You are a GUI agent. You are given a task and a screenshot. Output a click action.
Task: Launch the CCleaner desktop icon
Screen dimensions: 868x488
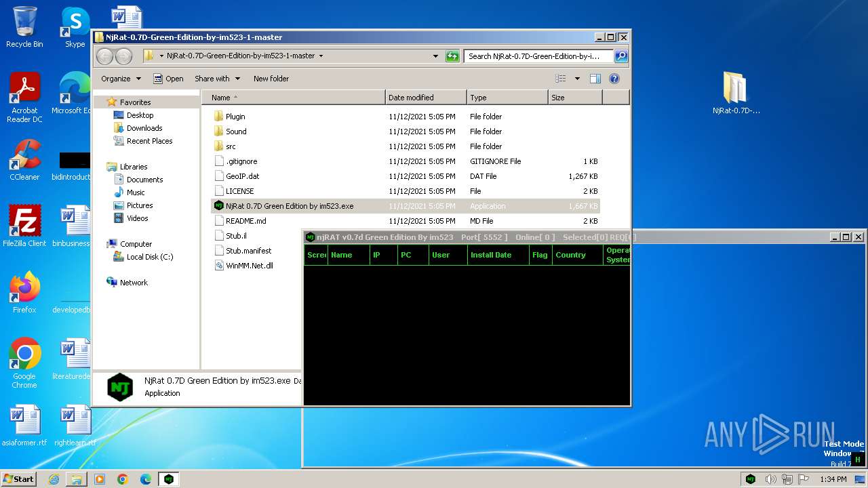24,160
